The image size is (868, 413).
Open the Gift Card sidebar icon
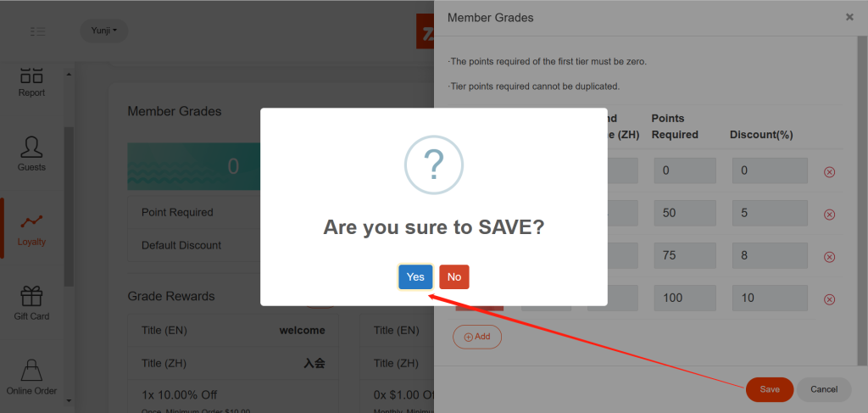tap(31, 304)
